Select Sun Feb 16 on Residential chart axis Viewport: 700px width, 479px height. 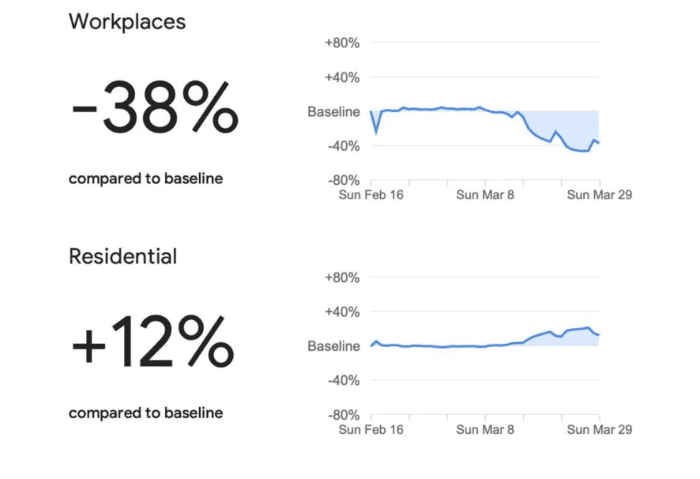(370, 429)
